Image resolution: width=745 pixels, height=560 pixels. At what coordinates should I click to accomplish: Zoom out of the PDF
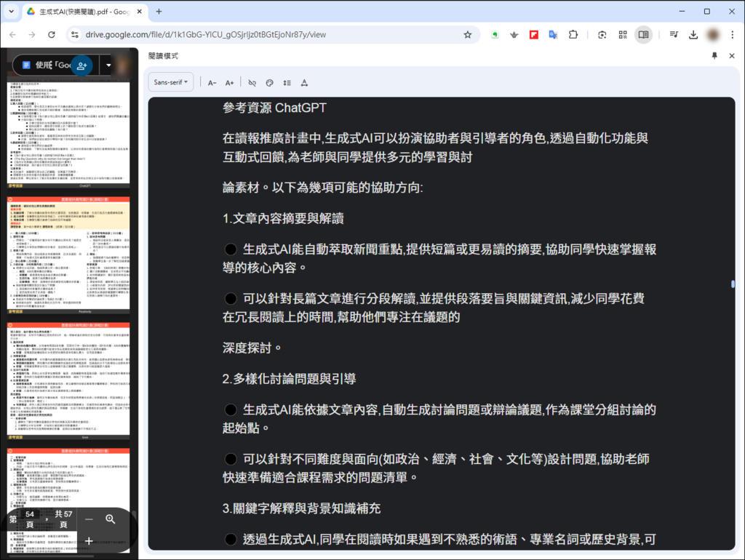pyautogui.click(x=89, y=519)
